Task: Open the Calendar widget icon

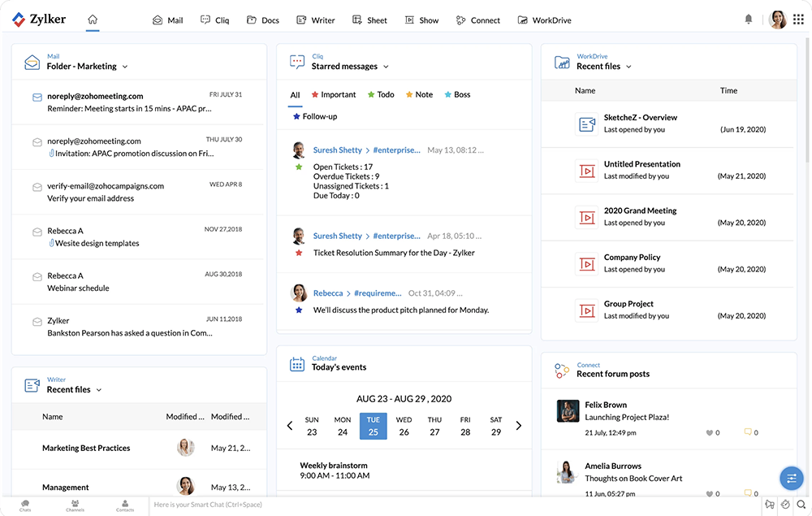Action: pyautogui.click(x=297, y=364)
